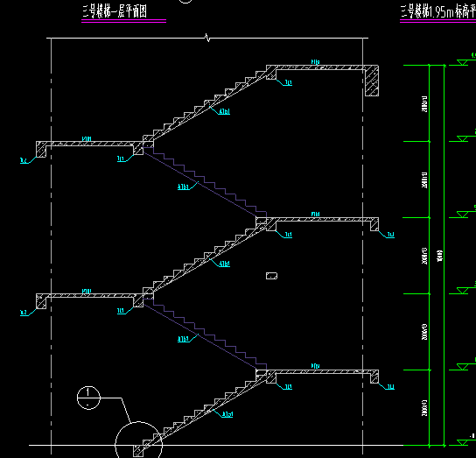
Task: Select the hatched wall section hanging at top right
Action: pos(372,81)
